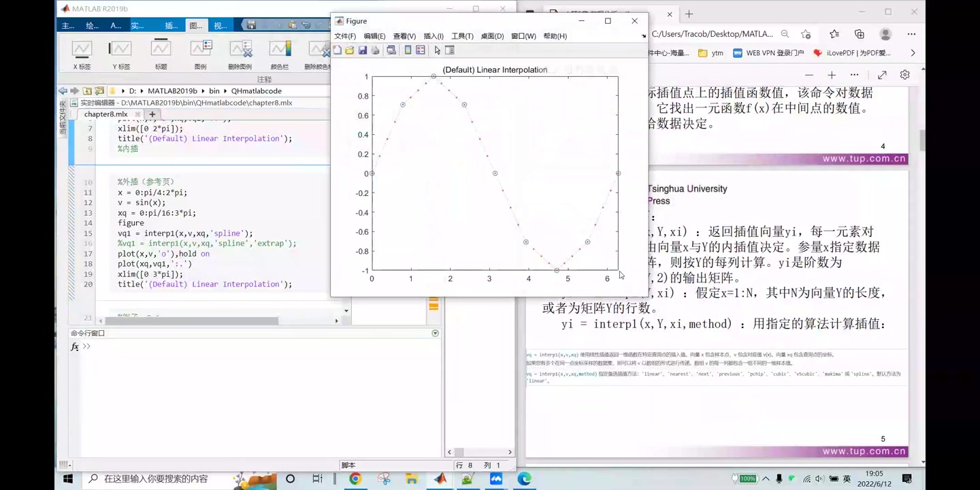Go up one folder level in MATLAB
The image size is (980, 490).
[x=87, y=91]
